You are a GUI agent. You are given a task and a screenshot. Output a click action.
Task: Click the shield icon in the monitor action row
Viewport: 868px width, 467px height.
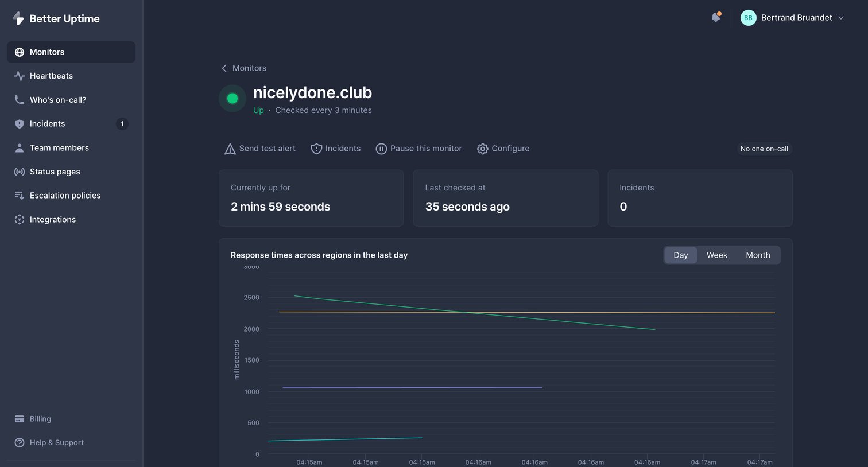[316, 149]
